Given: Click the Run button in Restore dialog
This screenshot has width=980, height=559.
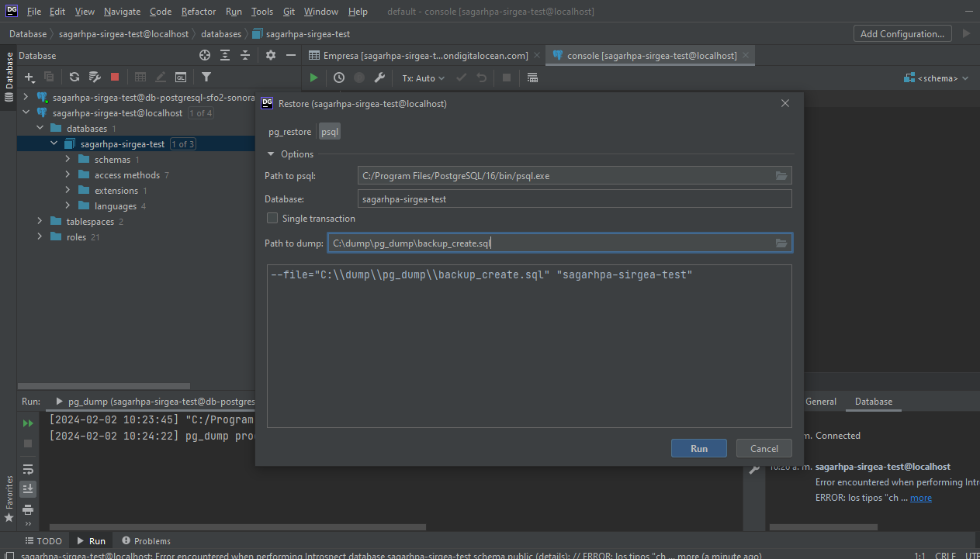Looking at the screenshot, I should [699, 448].
